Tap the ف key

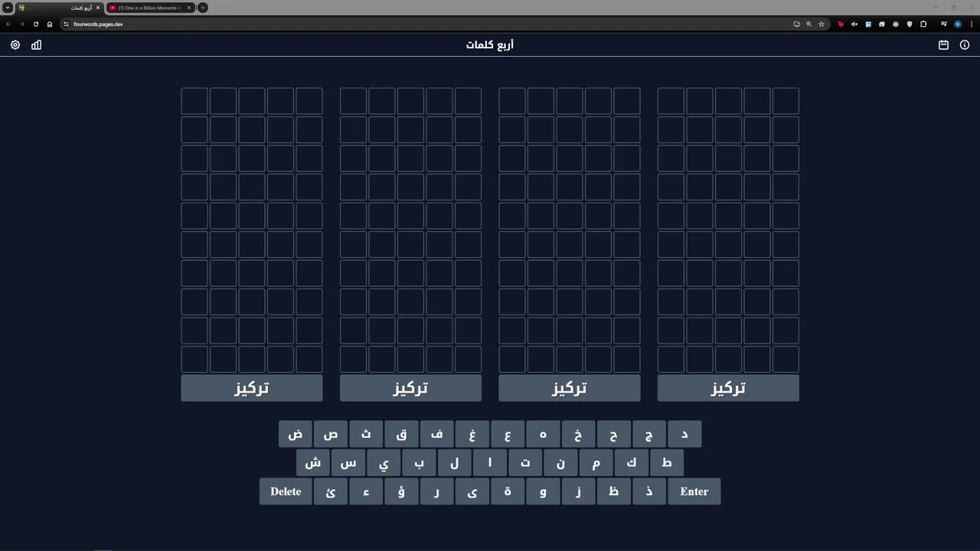(x=437, y=434)
